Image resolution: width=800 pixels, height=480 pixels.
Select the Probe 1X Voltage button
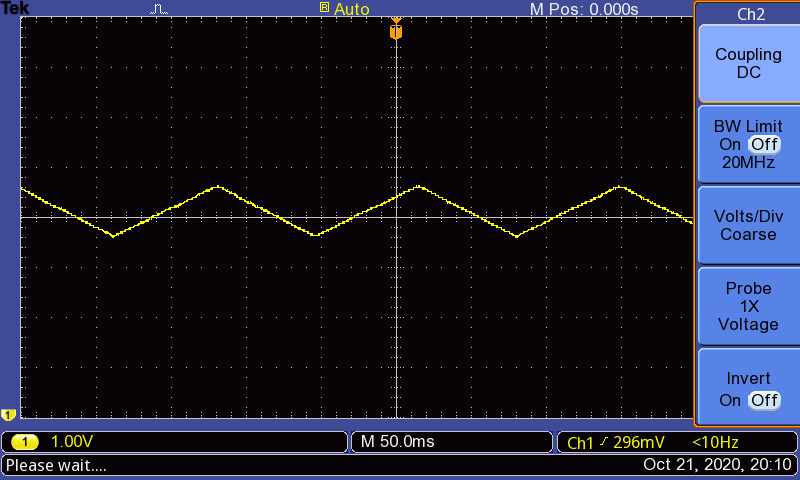coord(748,306)
